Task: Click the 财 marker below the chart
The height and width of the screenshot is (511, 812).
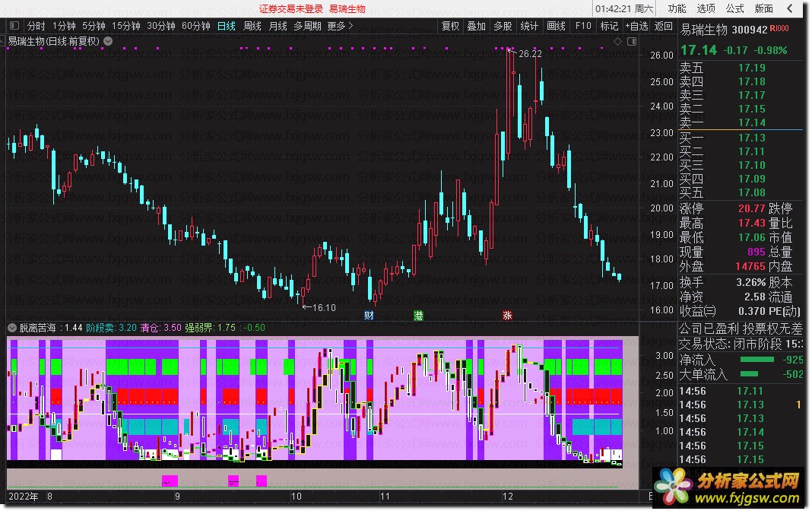Action: (369, 316)
